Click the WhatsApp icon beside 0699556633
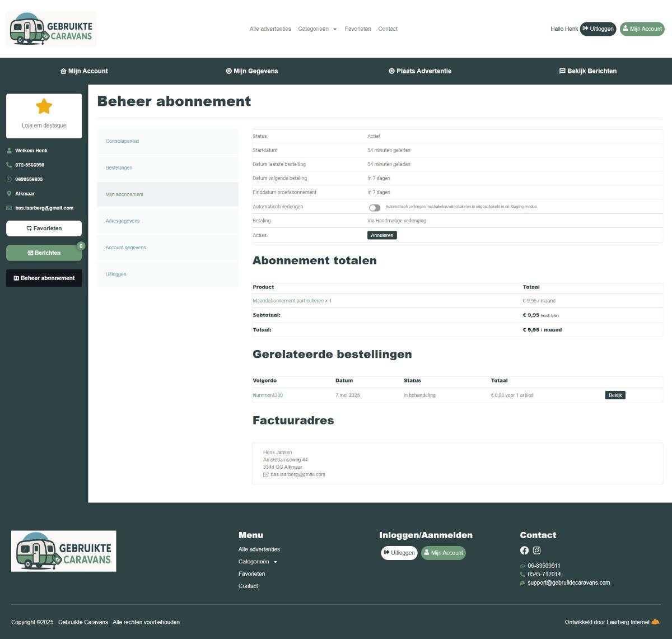 click(x=9, y=179)
